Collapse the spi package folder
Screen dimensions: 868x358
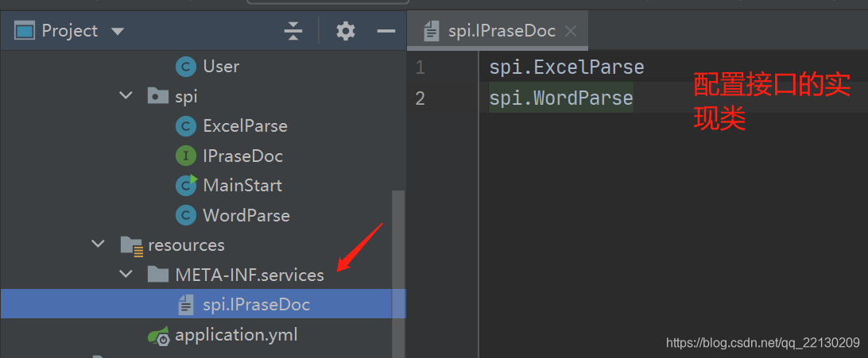pos(126,96)
